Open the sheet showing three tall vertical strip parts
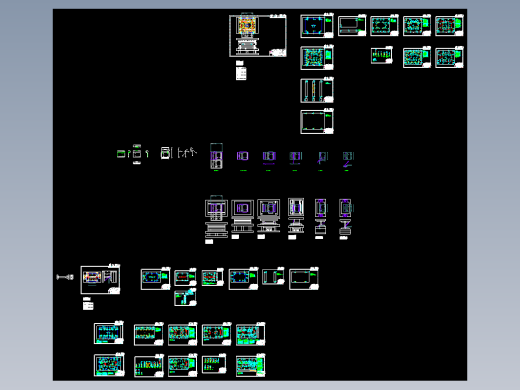This screenshot has height=390, width=520. point(317,90)
